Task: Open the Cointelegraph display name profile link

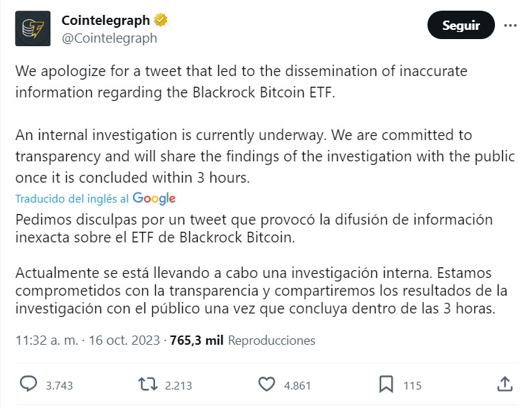Action: [107, 21]
